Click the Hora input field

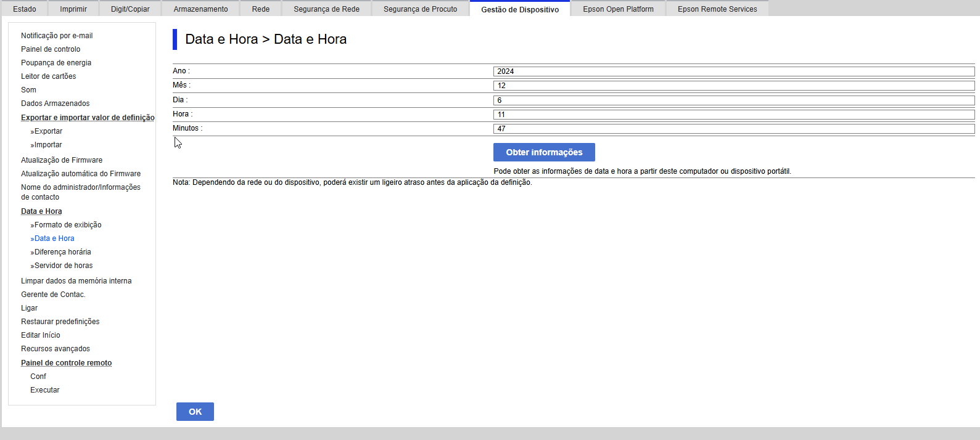click(x=733, y=115)
